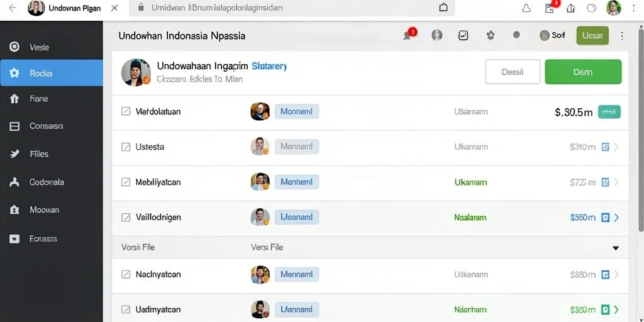Viewport: 644px width, 322px height.
Task: Click the share icon in address bar
Action: (x=443, y=8)
